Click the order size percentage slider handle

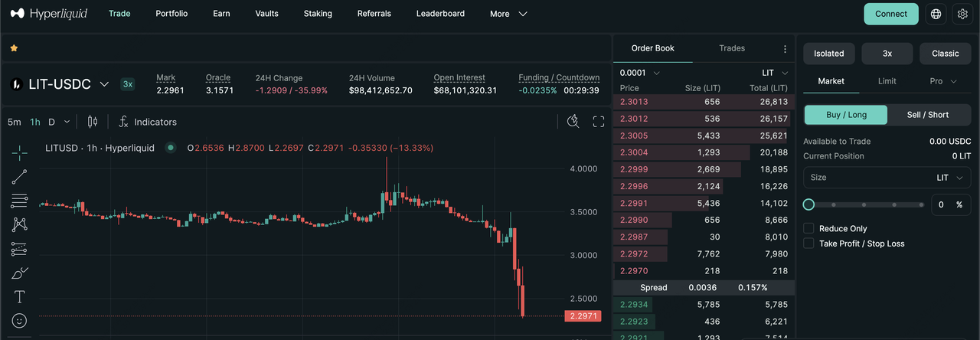click(808, 204)
